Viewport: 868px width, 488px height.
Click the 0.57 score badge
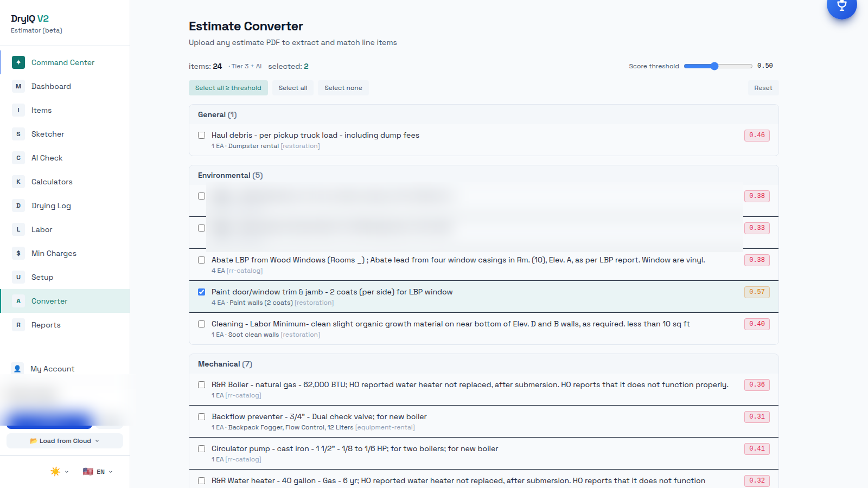tap(757, 292)
